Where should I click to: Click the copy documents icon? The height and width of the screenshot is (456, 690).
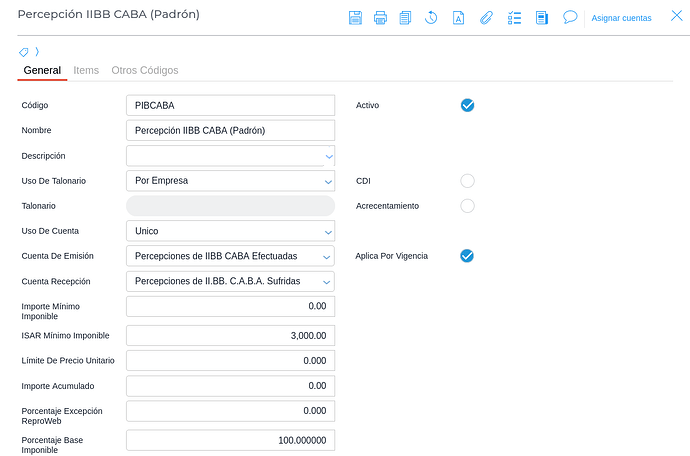pos(405,17)
